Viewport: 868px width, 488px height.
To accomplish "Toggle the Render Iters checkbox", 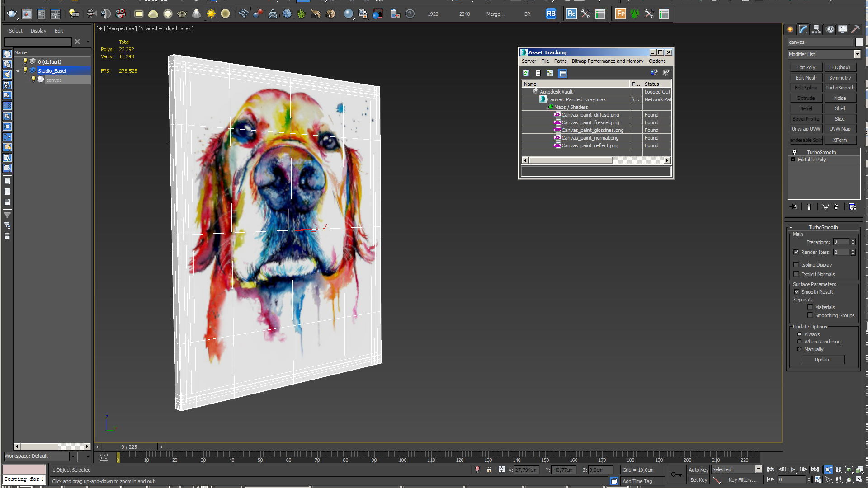I will pos(796,252).
